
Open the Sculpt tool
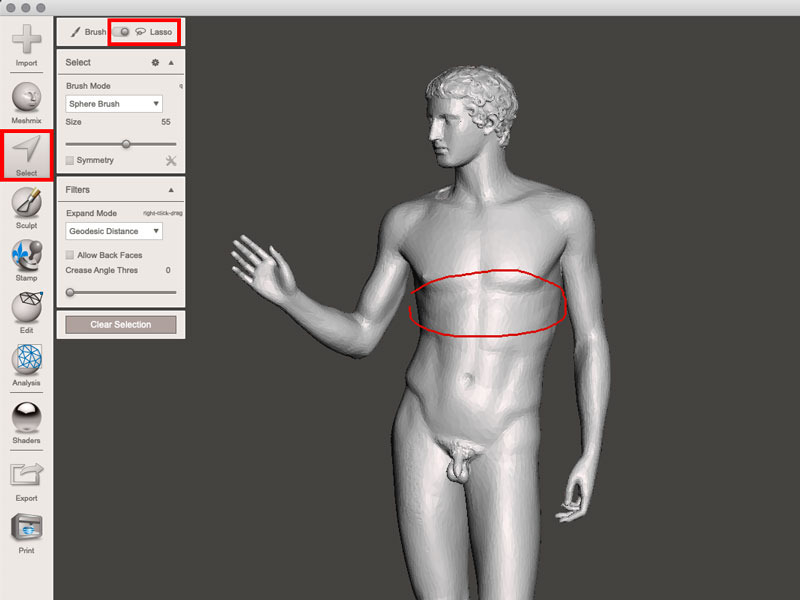point(26,203)
